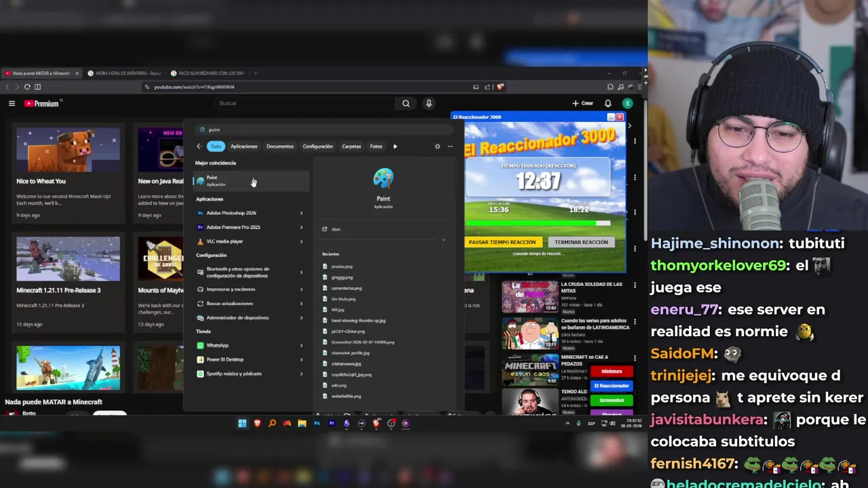Click the YouTube Crear button
Image resolution: width=868 pixels, height=488 pixels.
(583, 104)
